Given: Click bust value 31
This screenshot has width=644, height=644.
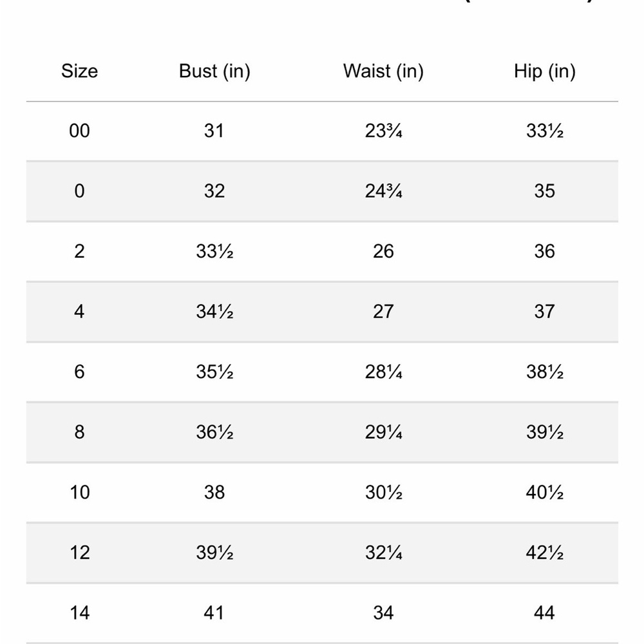Looking at the screenshot, I should click(x=214, y=131).
